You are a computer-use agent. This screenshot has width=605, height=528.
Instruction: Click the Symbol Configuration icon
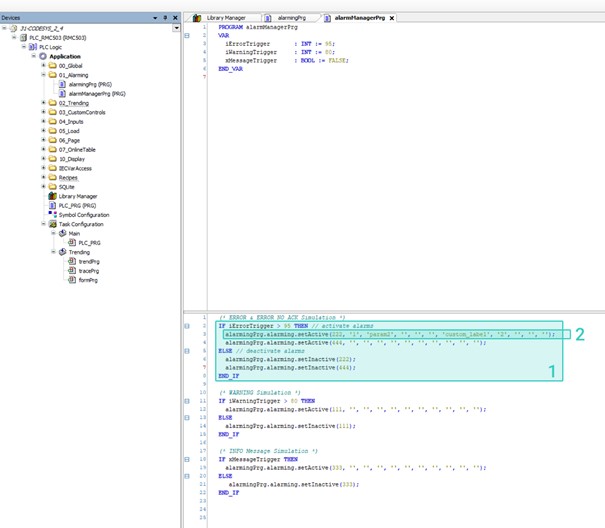click(52, 215)
